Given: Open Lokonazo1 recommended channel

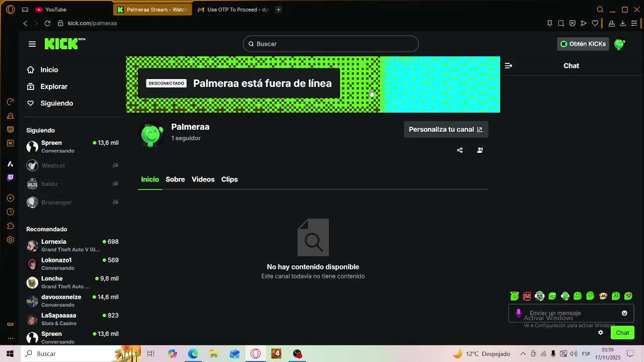Looking at the screenshot, I should click(72, 264).
